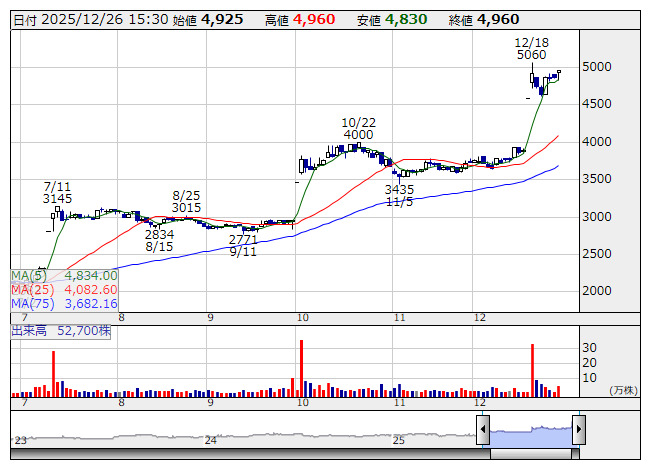
Task: Click the left handle of the range selector
Action: click(x=483, y=431)
